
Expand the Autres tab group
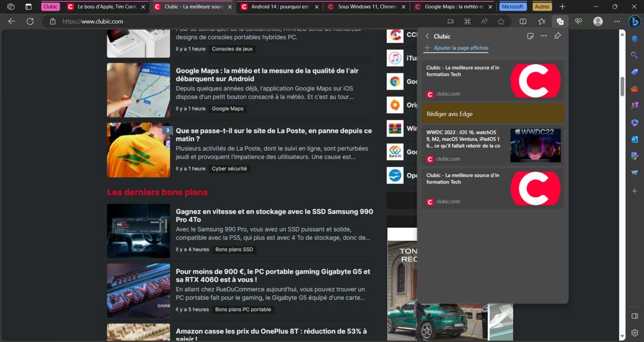coord(542,7)
